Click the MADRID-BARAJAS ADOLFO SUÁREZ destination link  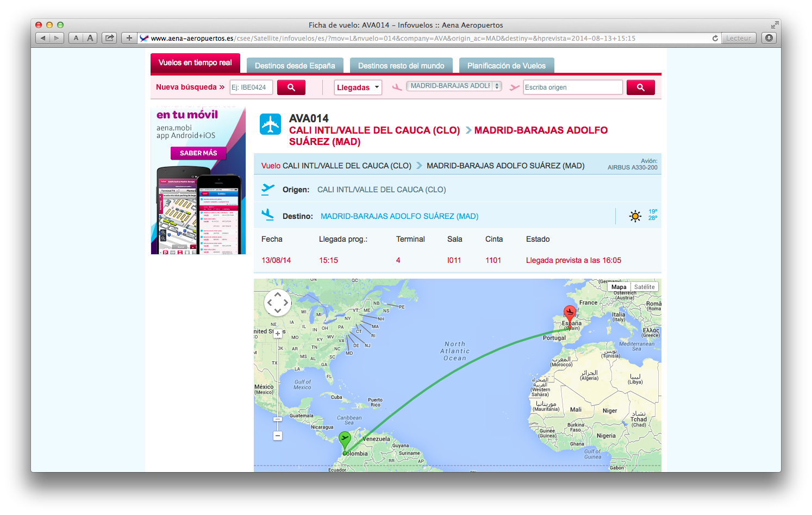(x=399, y=216)
